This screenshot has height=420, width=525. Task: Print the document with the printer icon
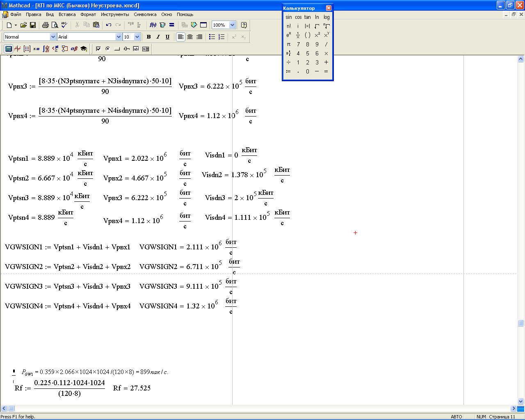pos(46,25)
